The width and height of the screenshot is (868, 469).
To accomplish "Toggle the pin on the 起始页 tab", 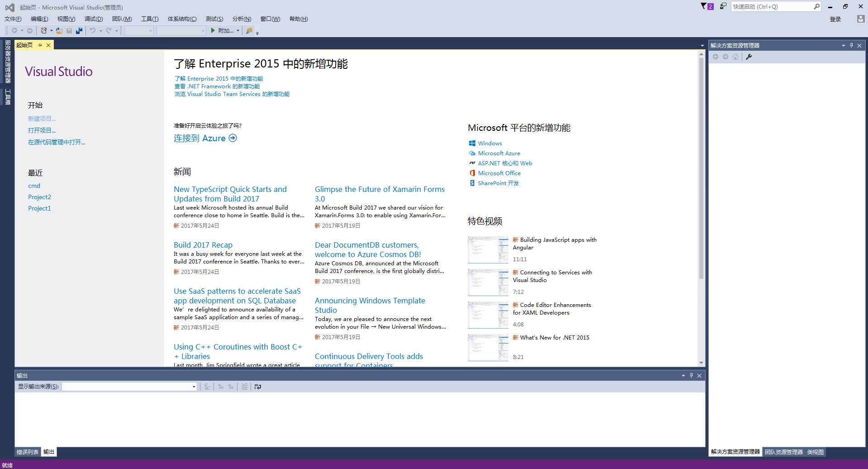I will coord(40,45).
